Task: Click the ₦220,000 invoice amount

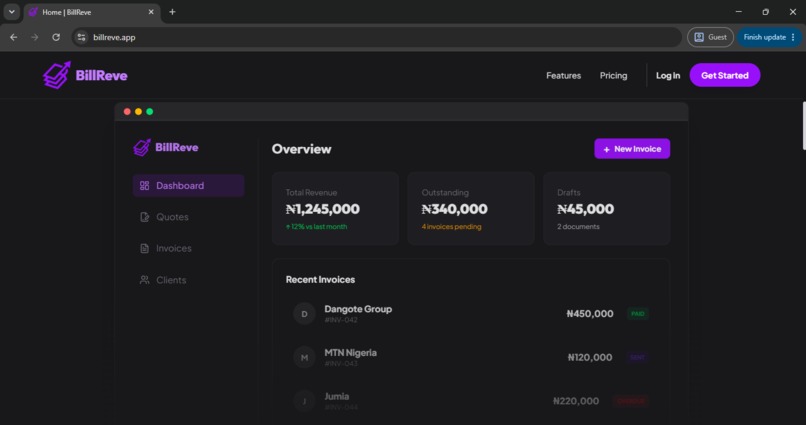Action: [x=576, y=401]
